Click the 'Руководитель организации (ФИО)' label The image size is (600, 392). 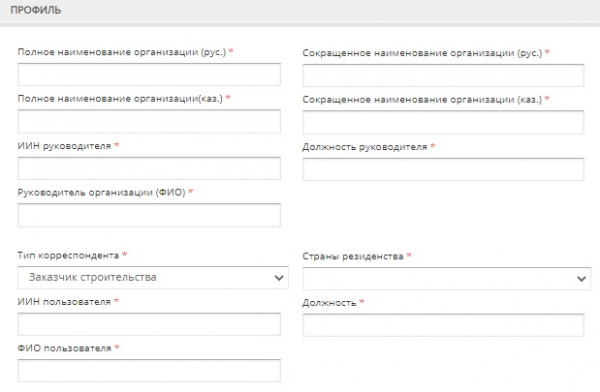[101, 193]
